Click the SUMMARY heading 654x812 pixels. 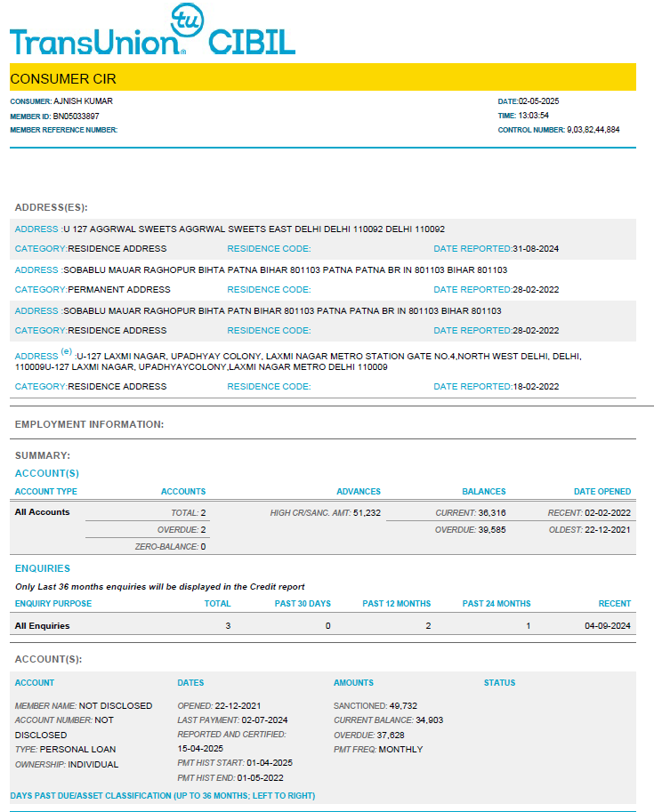pyautogui.click(x=43, y=455)
